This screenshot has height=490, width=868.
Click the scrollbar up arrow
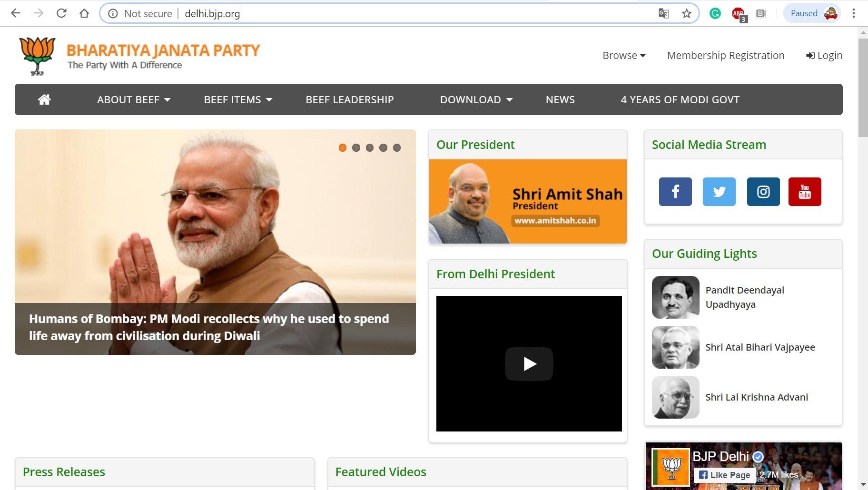[863, 33]
